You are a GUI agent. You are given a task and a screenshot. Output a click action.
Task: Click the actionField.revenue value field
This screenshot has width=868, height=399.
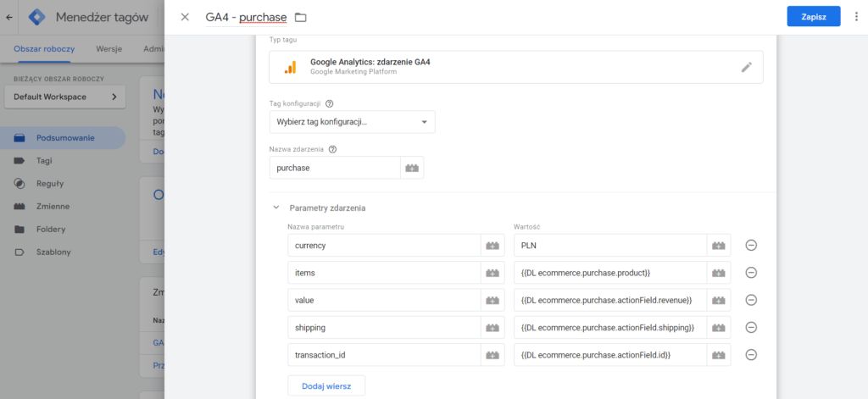pos(610,300)
